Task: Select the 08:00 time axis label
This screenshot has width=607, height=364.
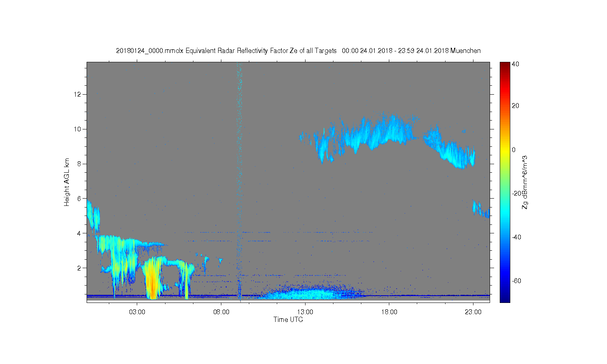Action: coord(221,312)
